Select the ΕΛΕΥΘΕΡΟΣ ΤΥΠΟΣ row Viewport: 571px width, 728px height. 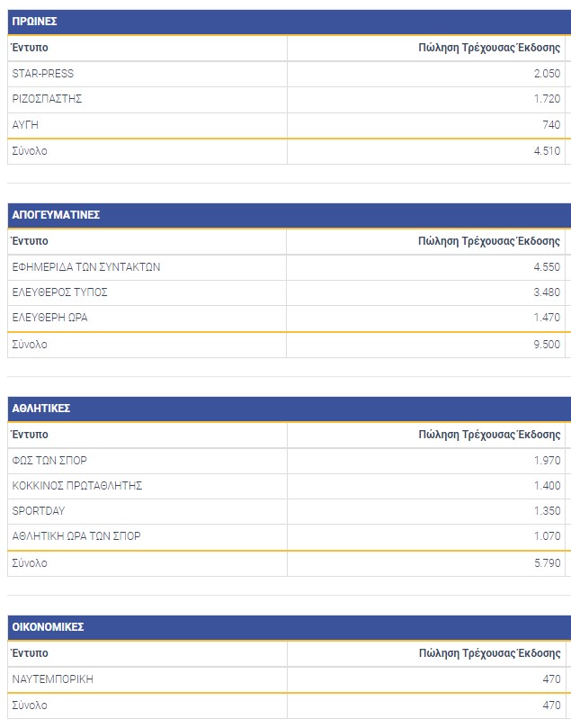point(60,292)
